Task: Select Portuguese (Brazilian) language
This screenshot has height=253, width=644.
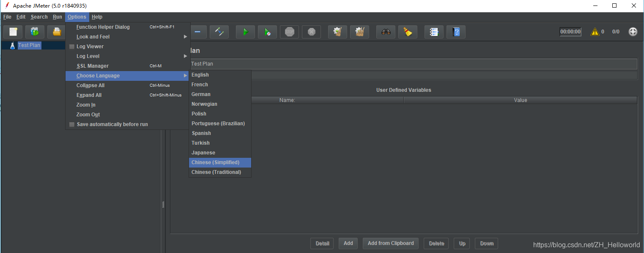Action: (x=220, y=124)
